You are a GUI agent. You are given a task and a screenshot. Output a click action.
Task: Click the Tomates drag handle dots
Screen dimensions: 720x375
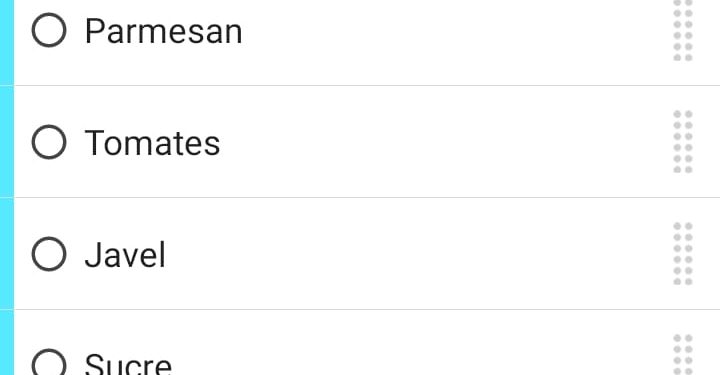tap(683, 142)
